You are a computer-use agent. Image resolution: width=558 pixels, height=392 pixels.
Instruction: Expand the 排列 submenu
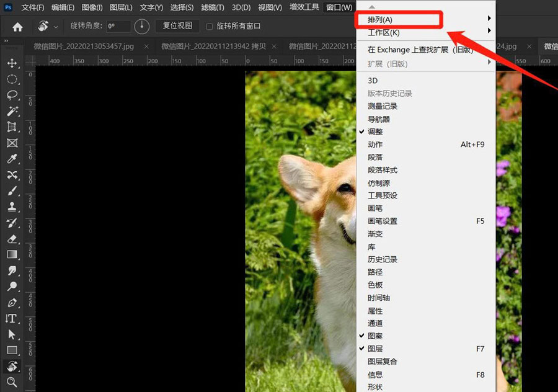(397, 19)
